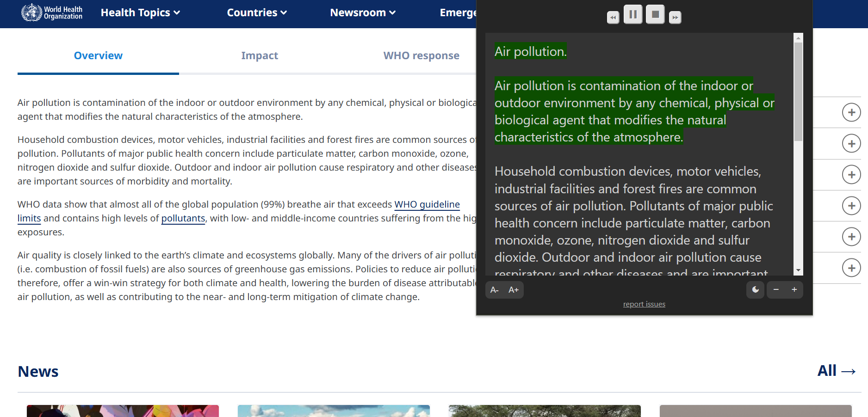Click the plus button beside the moon icon

pyautogui.click(x=794, y=290)
